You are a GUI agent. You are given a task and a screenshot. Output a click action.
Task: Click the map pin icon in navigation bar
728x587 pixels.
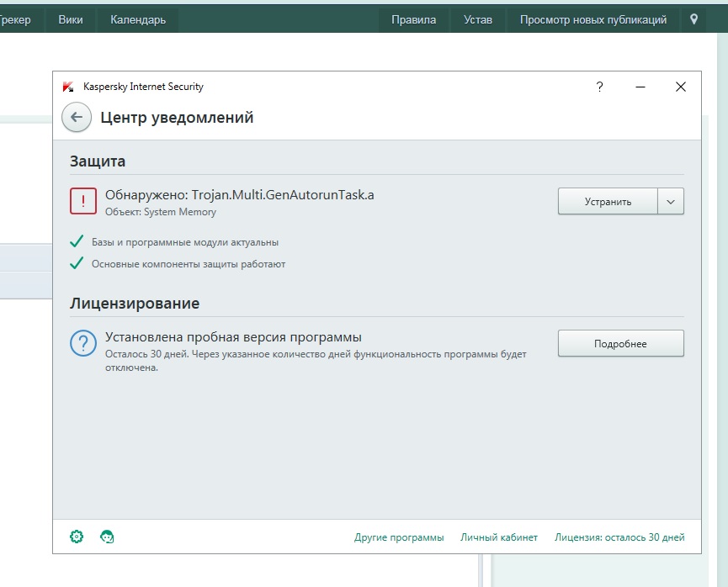(x=693, y=19)
